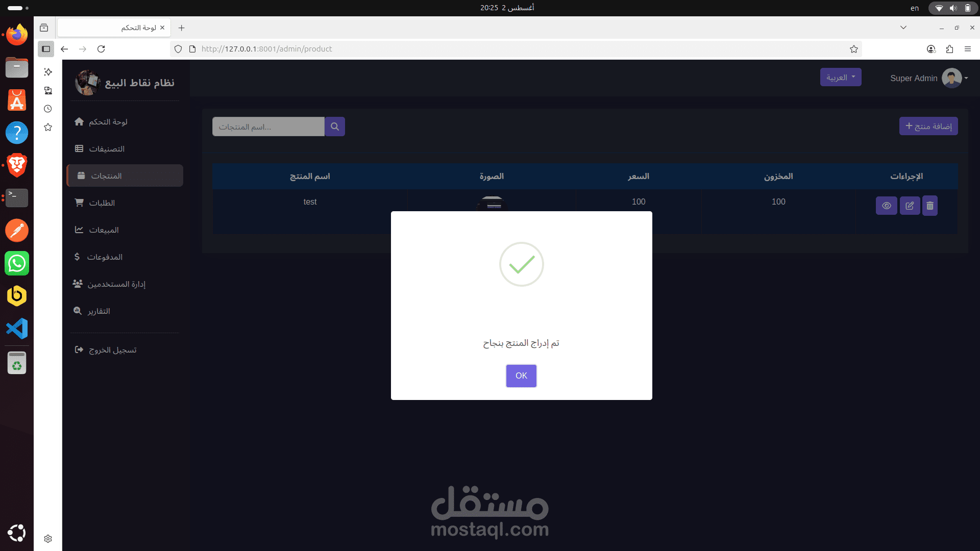View the test product via eye icon

(x=887, y=206)
